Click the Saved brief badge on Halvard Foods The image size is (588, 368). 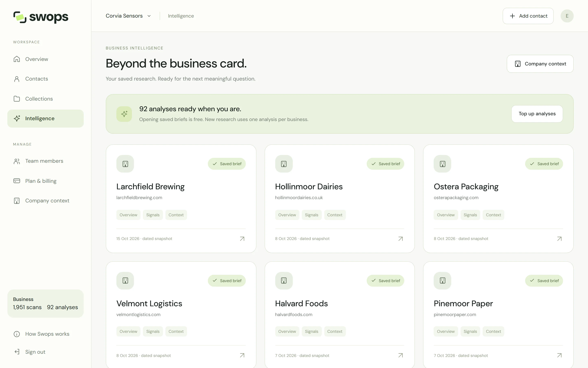(x=385, y=281)
